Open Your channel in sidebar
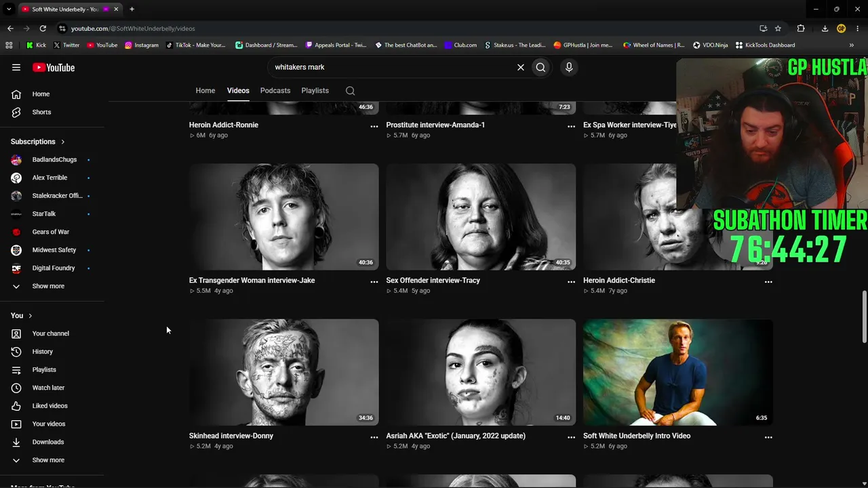Image resolution: width=868 pixels, height=488 pixels. coord(52,333)
